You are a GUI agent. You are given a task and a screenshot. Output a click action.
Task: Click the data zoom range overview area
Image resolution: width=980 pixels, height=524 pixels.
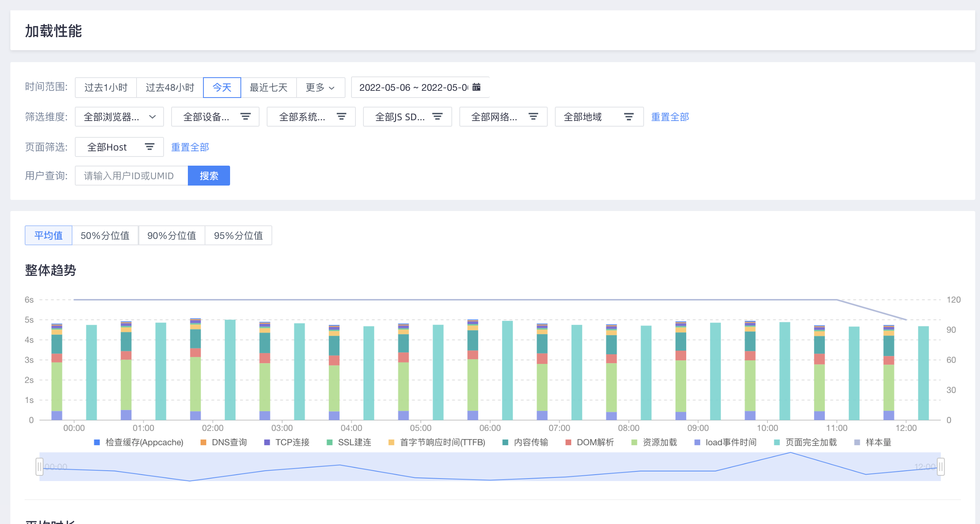coord(490,467)
